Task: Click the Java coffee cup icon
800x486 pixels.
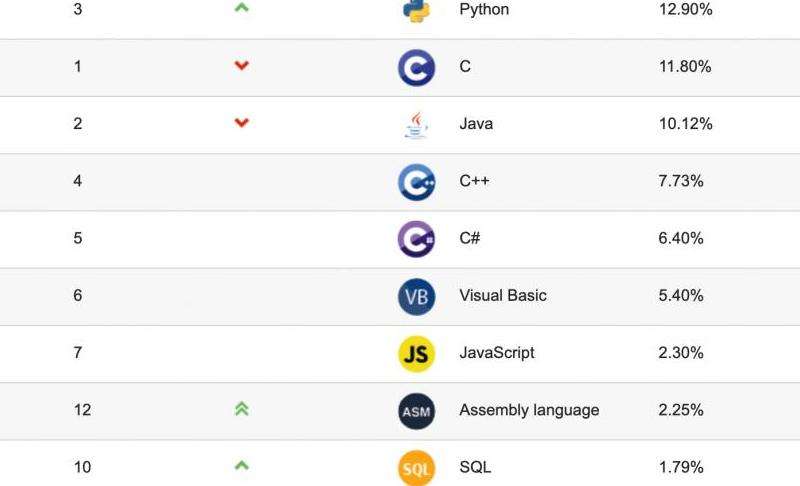Action: click(416, 124)
